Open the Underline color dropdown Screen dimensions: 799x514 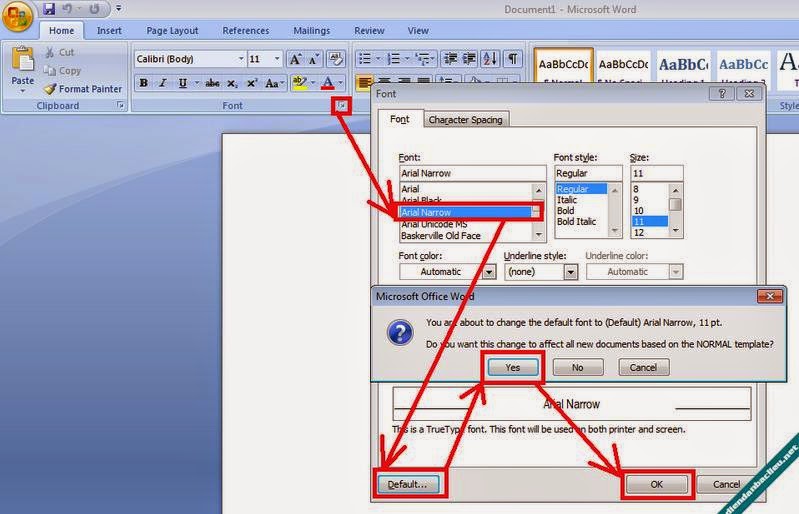tap(676, 272)
